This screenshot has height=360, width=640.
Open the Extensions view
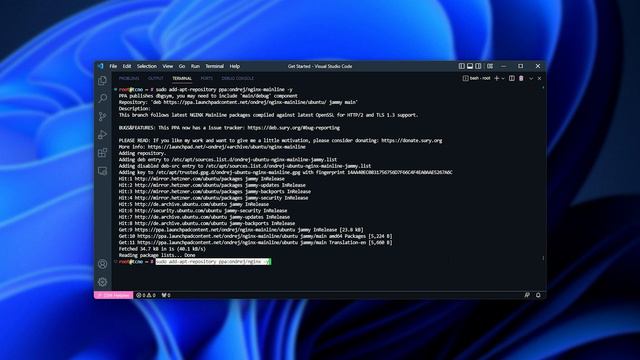[x=102, y=153]
